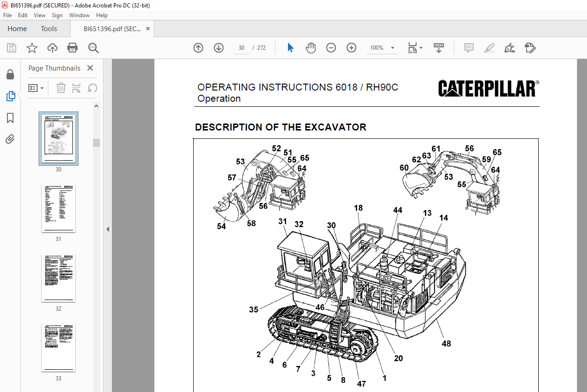
Task: Collapse the navigation pane with arrow
Action: [x=108, y=229]
